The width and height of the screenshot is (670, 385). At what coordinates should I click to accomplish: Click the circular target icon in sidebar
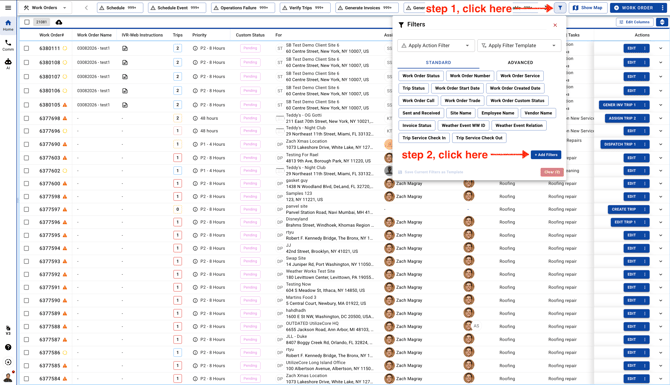pyautogui.click(x=8, y=362)
